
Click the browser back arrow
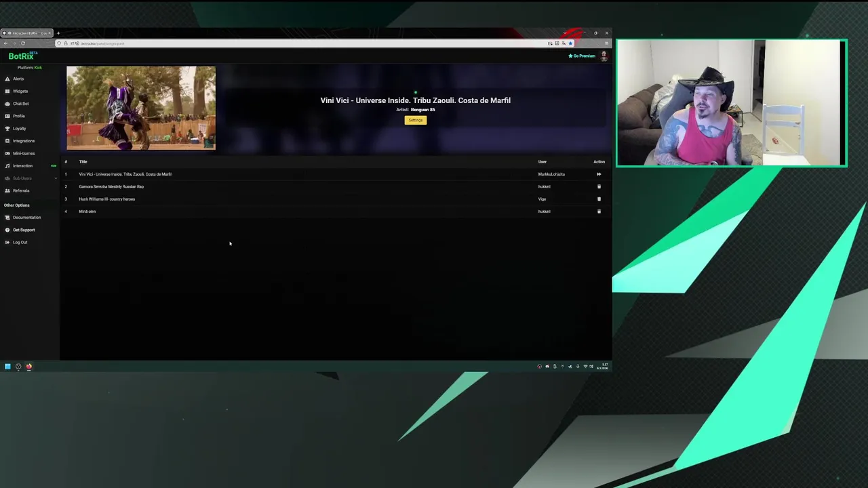(x=5, y=43)
